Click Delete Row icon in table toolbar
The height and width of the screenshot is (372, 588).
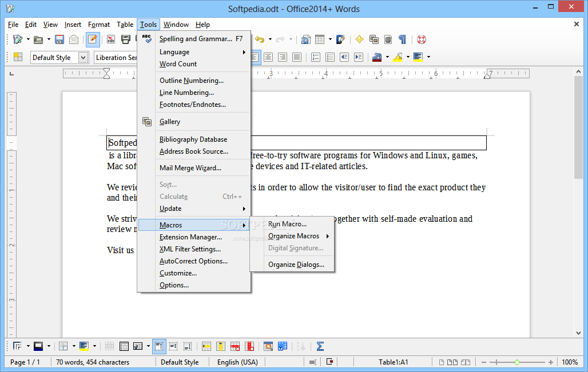click(x=235, y=346)
